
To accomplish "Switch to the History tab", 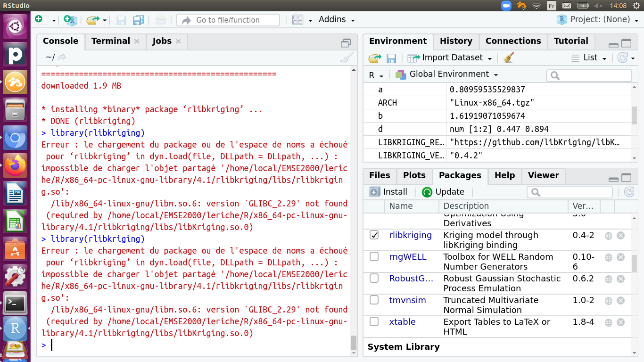I will tap(456, 41).
